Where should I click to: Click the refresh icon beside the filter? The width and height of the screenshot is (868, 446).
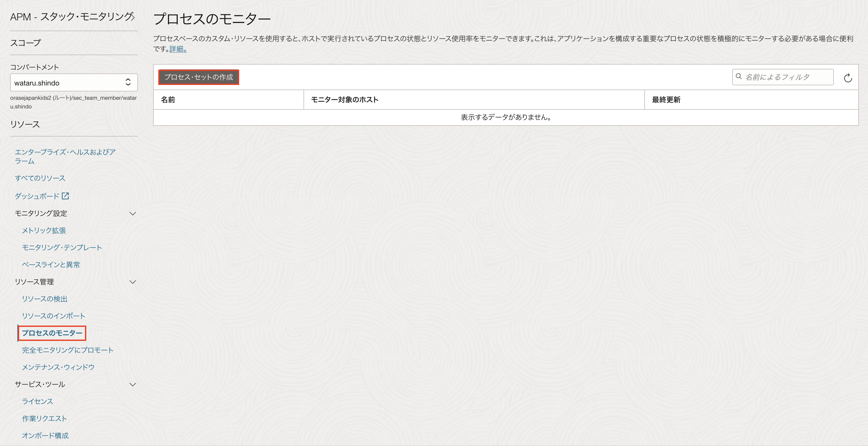click(x=848, y=78)
